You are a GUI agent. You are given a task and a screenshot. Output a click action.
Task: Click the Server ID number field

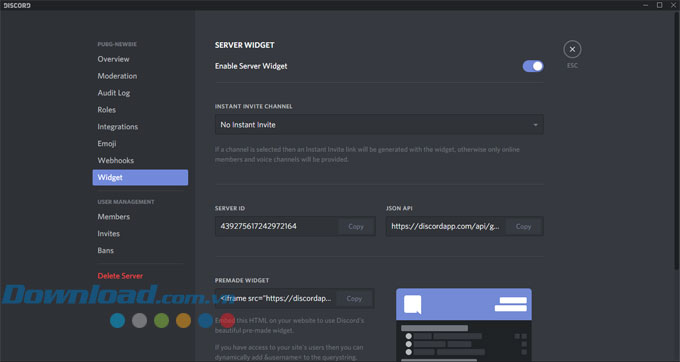point(277,226)
